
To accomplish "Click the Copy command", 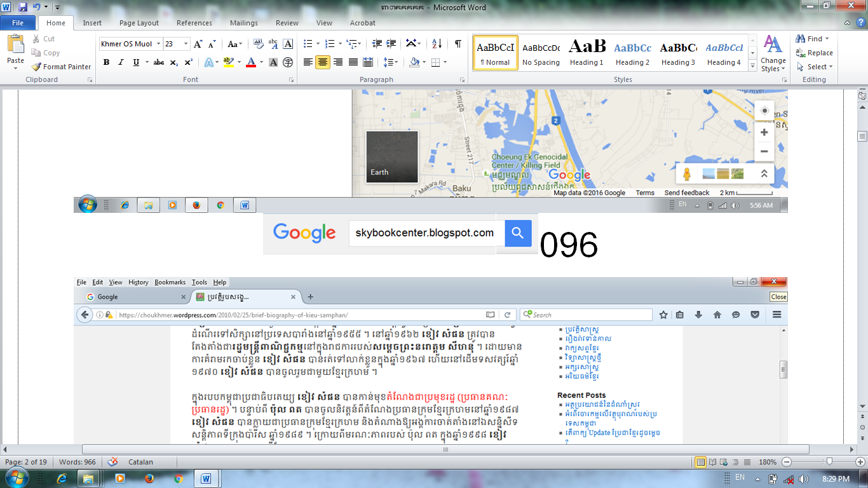I will coord(45,53).
